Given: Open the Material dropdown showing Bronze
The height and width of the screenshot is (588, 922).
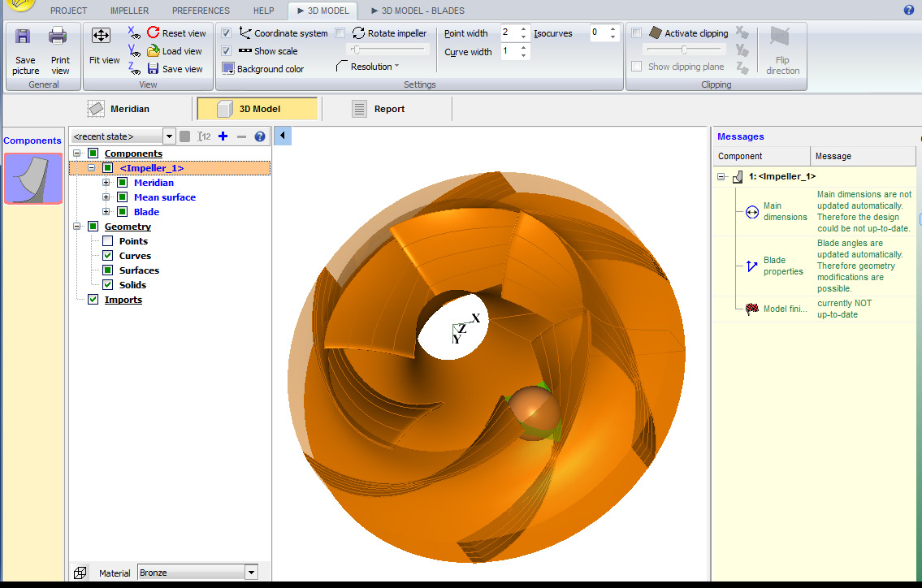Looking at the screenshot, I should (x=252, y=572).
